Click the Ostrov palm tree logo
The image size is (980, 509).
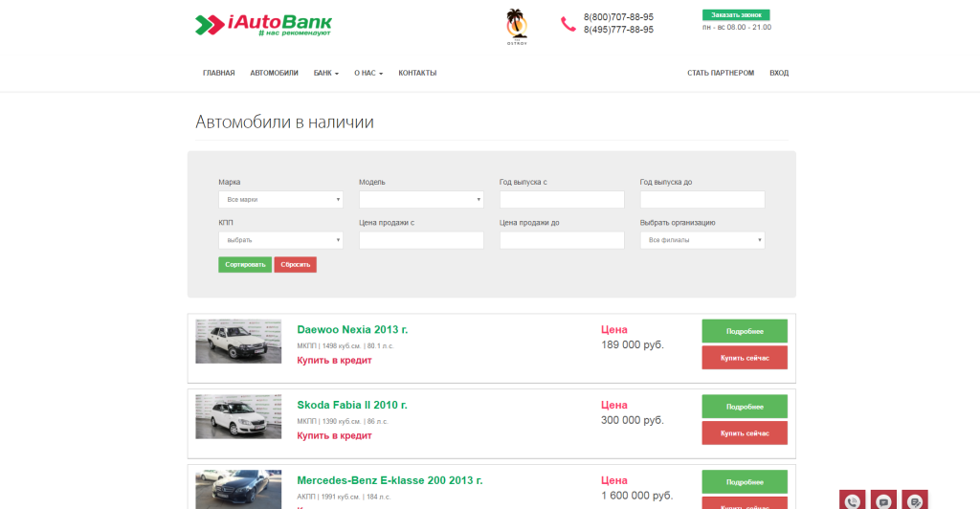coord(517,27)
